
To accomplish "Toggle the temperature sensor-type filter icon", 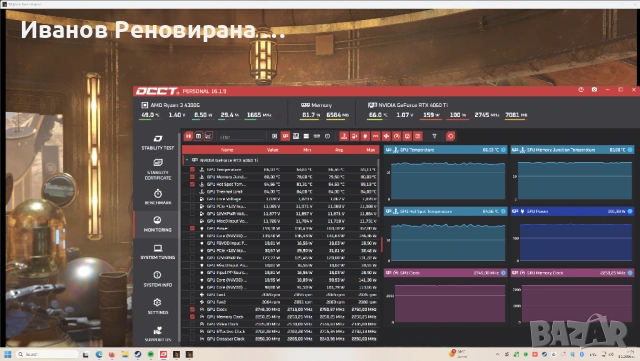I will [344, 136].
